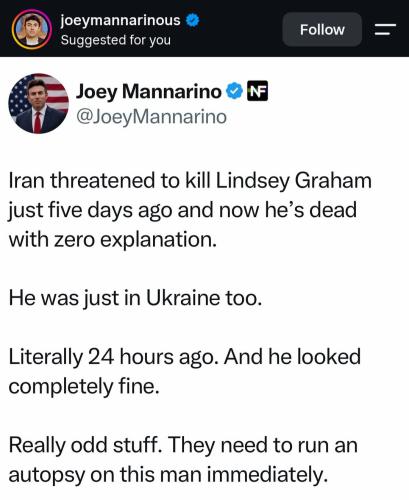Click the "Suggested for you" label

[x=116, y=40]
